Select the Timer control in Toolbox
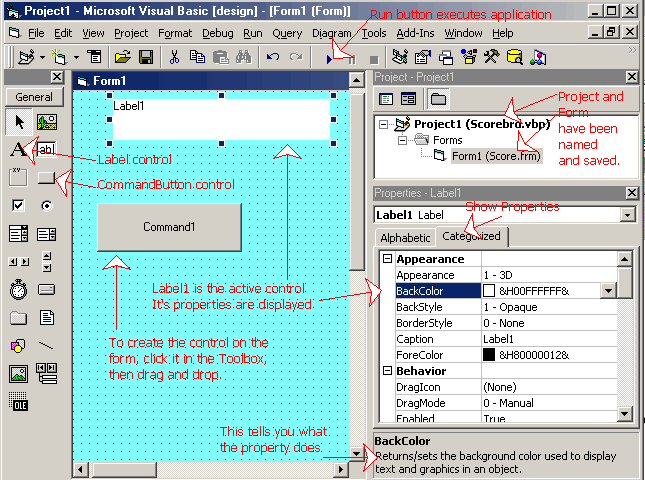 [18, 289]
